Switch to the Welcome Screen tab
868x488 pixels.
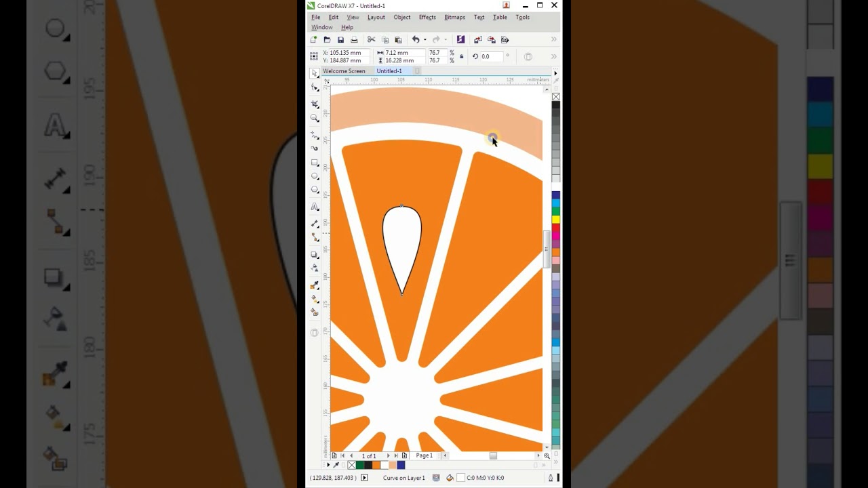[344, 71]
